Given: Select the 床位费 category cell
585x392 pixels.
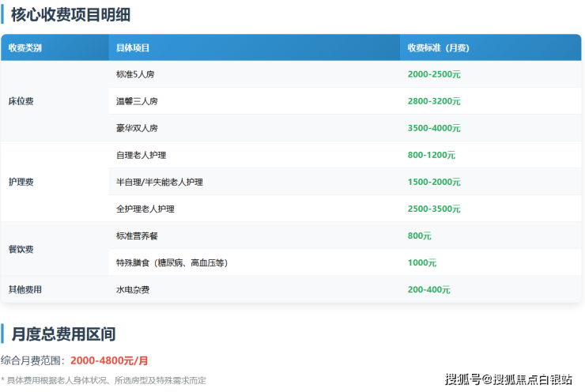Looking at the screenshot, I should coord(21,101).
